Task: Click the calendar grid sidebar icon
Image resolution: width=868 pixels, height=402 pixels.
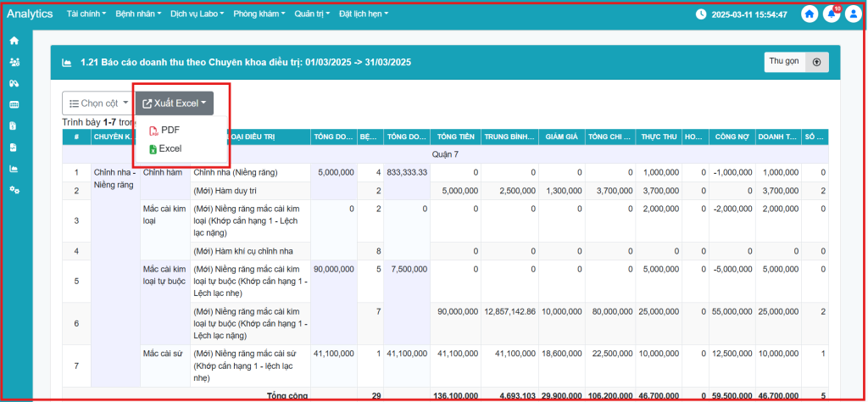Action: tap(14, 104)
